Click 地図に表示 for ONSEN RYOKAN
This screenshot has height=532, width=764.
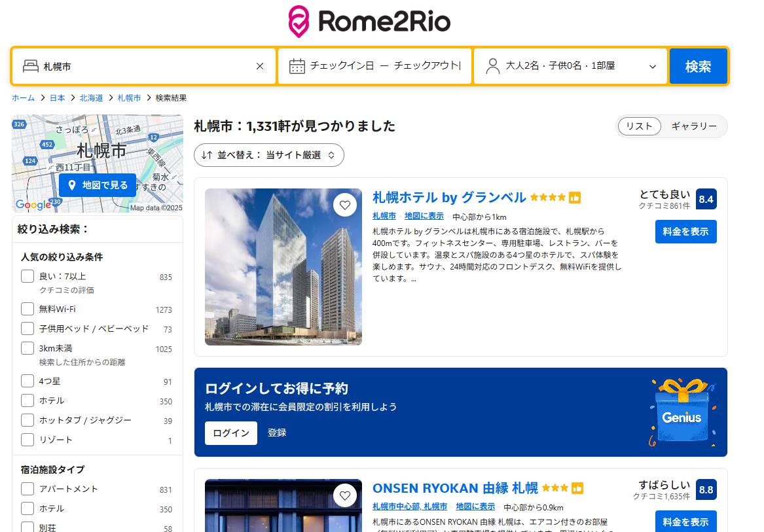475,506
